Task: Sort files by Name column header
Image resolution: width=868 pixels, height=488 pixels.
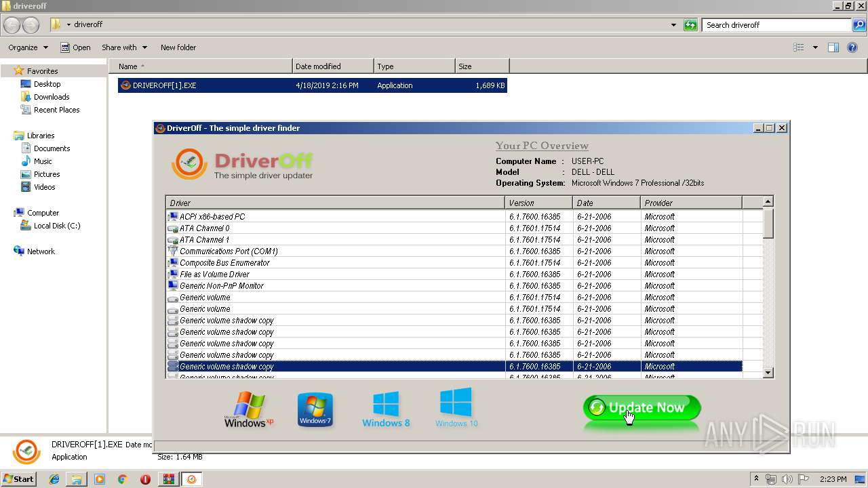Action: click(201, 66)
